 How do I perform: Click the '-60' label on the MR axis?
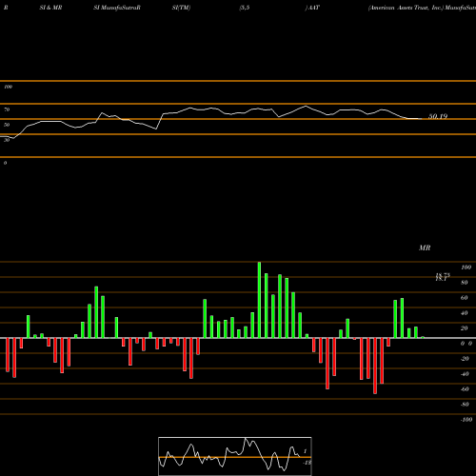[465, 389]
